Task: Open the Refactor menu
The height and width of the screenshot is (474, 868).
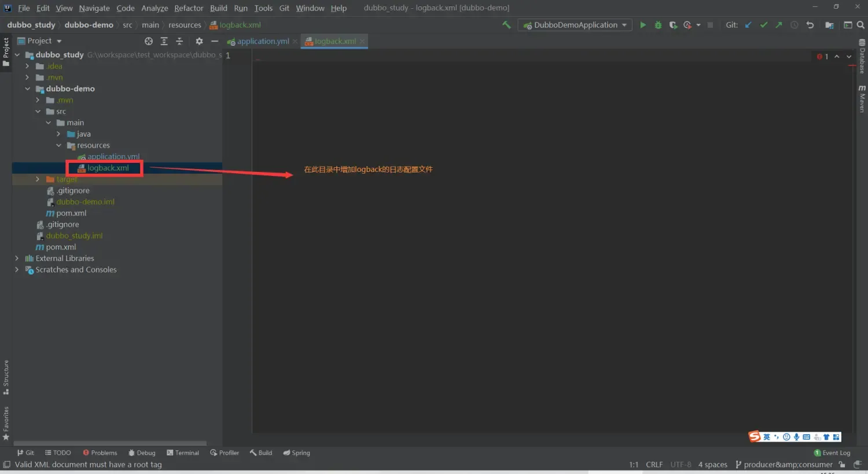Action: pos(189,8)
